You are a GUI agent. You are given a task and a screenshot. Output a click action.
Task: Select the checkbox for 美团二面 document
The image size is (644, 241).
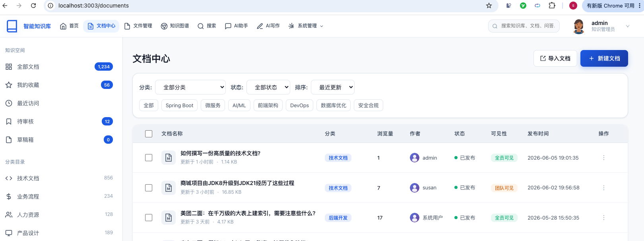pos(149,218)
